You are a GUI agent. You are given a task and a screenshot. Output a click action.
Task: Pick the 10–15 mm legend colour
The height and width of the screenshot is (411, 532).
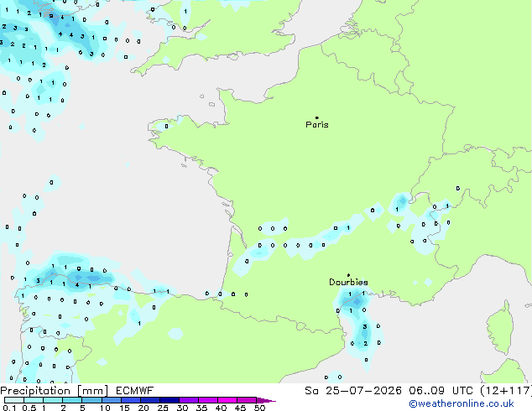pos(112,400)
